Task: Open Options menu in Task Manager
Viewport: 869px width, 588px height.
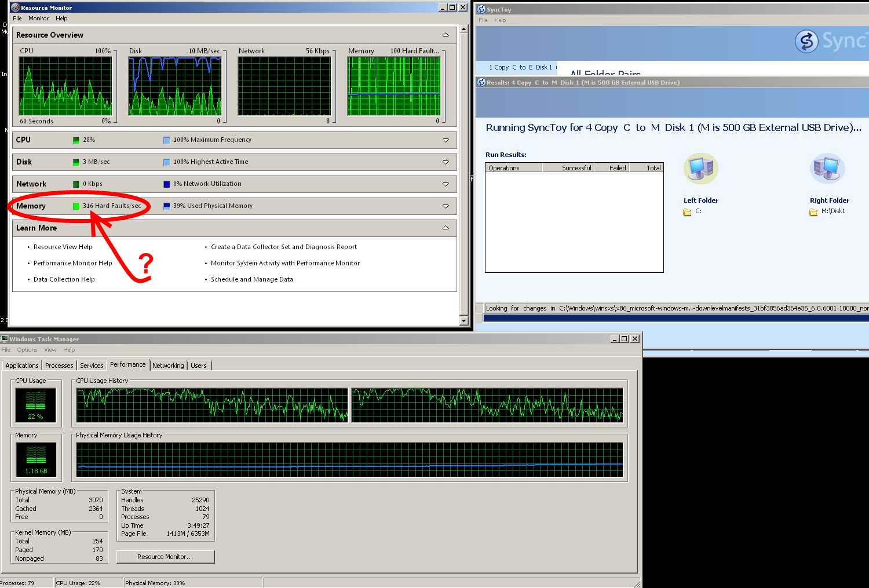Action: (27, 350)
